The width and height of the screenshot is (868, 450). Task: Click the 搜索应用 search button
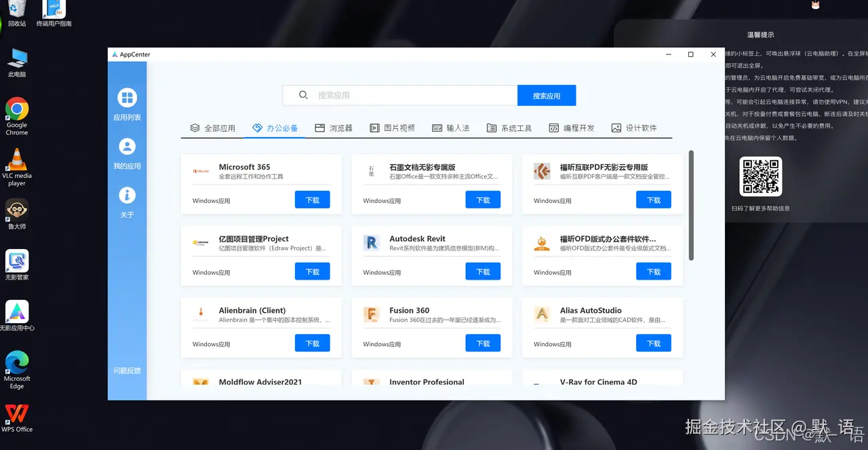547,95
